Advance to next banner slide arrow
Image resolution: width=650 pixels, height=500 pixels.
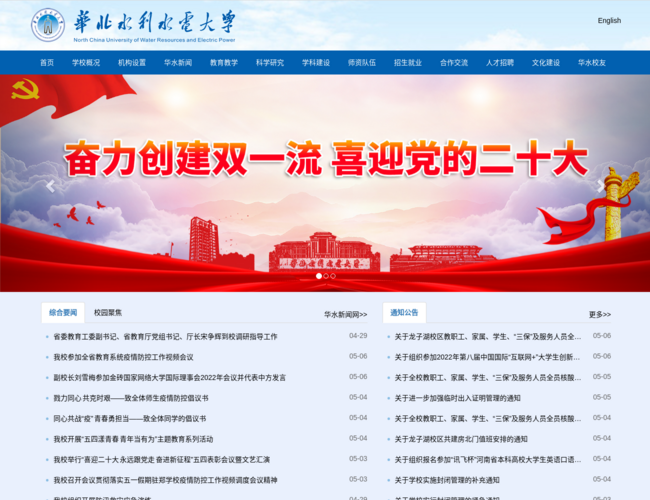pos(600,187)
